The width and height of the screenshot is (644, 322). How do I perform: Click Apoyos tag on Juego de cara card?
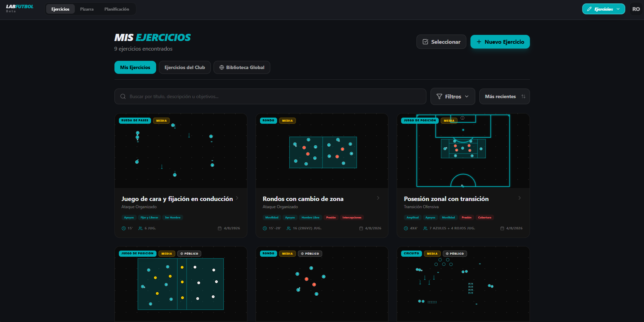pyautogui.click(x=129, y=217)
